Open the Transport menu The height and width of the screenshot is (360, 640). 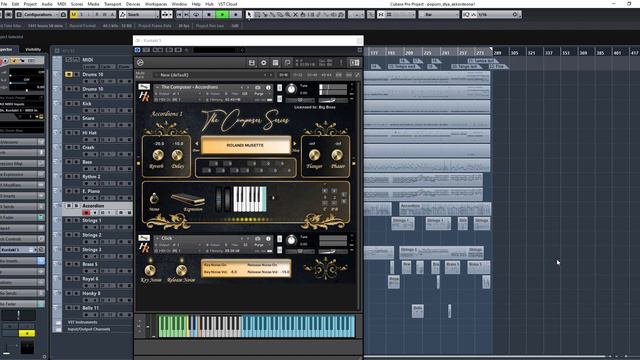pyautogui.click(x=113, y=4)
